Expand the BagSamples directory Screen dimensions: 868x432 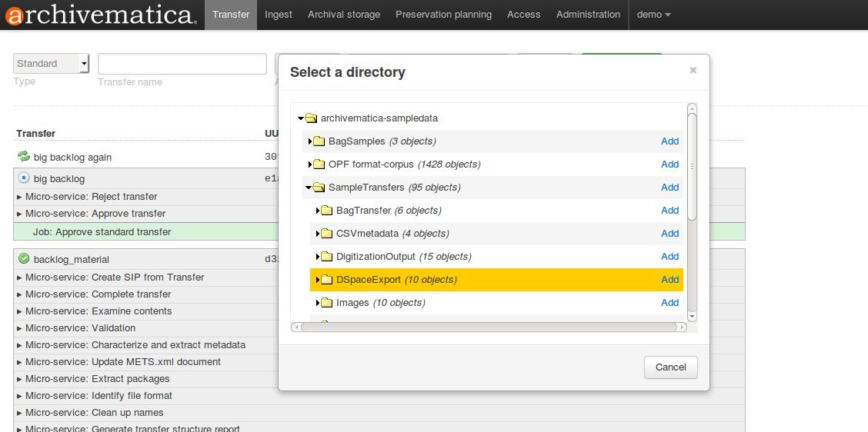click(x=310, y=141)
